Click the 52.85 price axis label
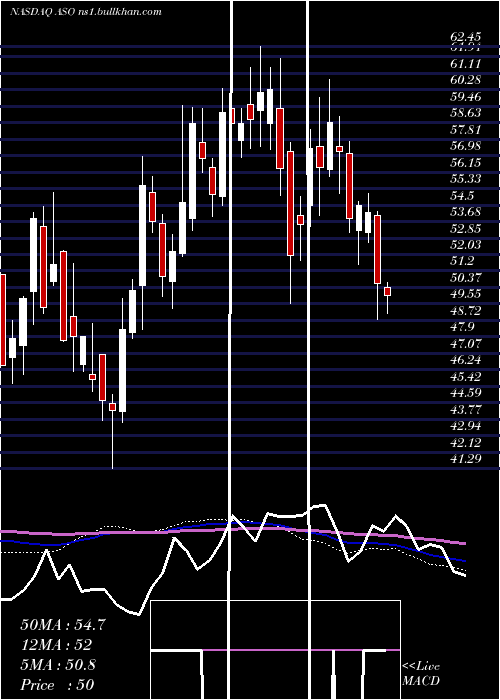The image size is (500, 700). [x=466, y=229]
